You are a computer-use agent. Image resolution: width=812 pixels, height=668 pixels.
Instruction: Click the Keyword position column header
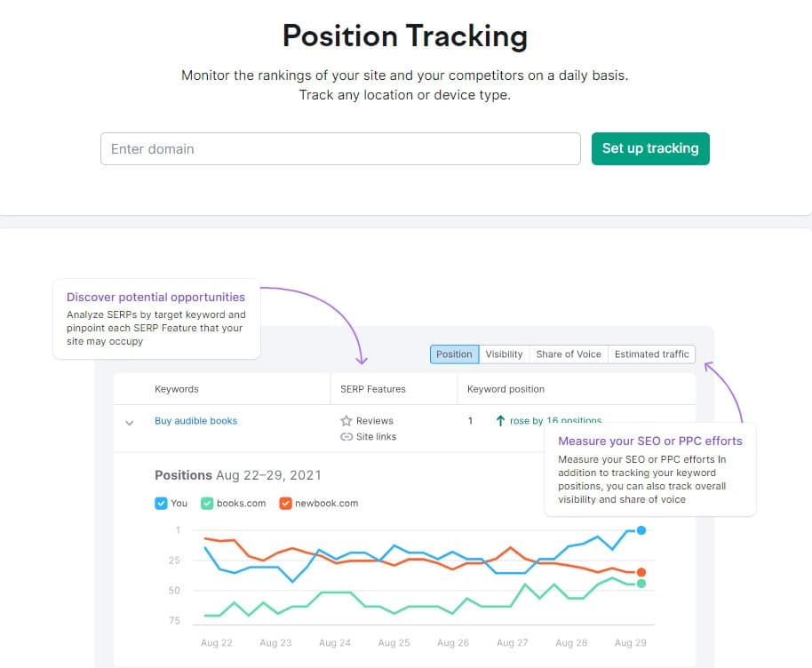click(x=506, y=389)
